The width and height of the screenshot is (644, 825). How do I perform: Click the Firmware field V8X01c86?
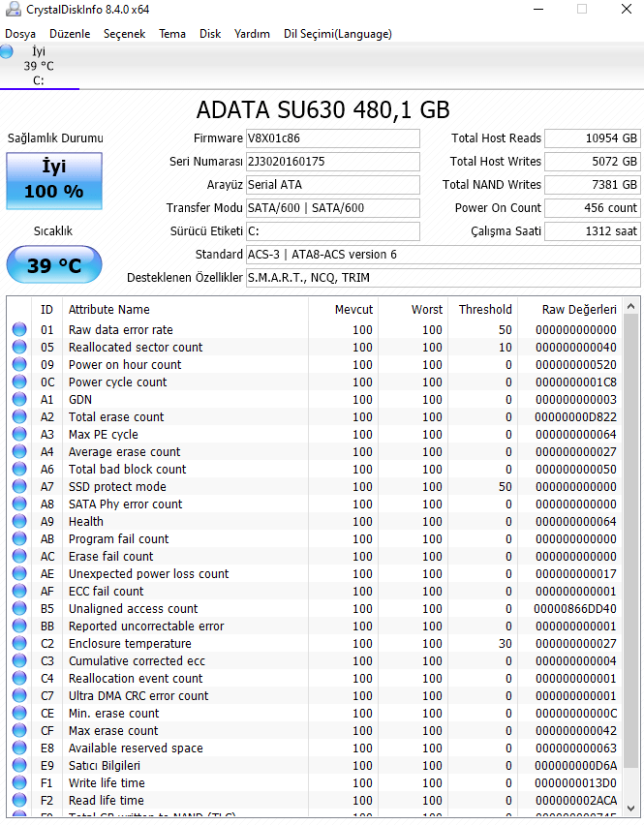click(x=332, y=138)
